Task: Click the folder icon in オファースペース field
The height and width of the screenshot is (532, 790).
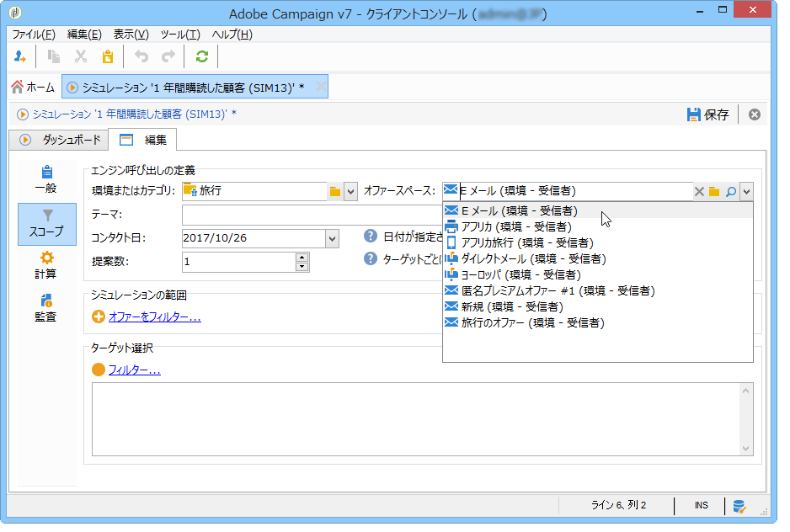Action: click(714, 191)
